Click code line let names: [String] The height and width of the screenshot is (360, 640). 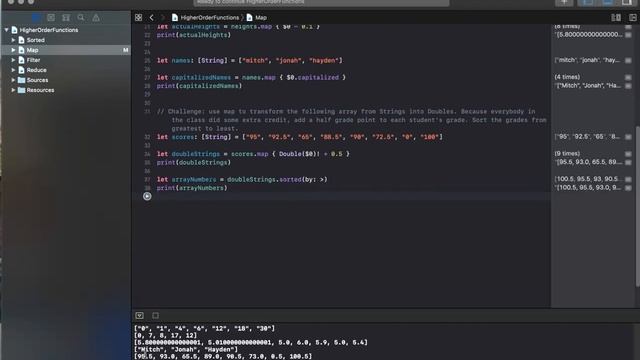pyautogui.click(x=249, y=60)
